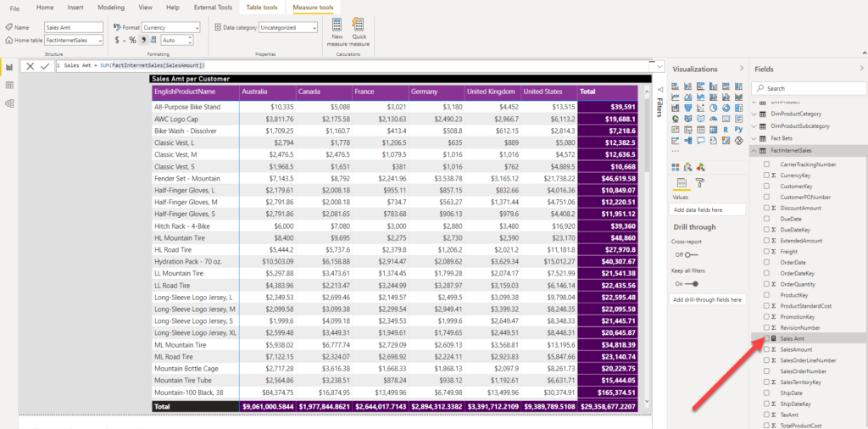
Task: Click Add drill-through fields here well
Action: (x=708, y=299)
